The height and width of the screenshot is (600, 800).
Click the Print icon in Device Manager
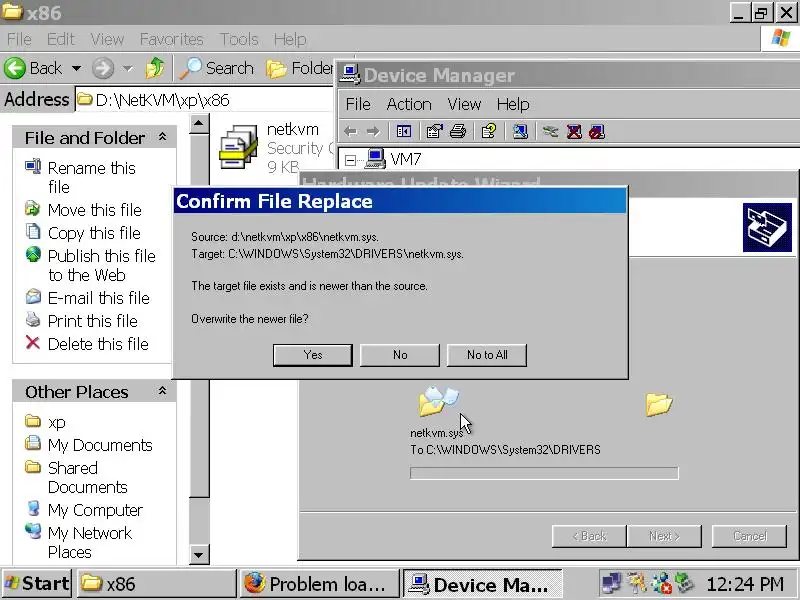click(458, 132)
